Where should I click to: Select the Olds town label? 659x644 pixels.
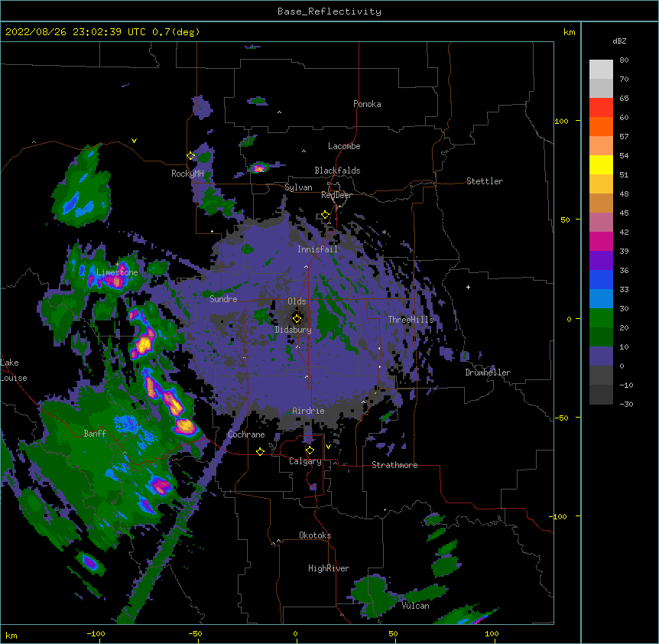click(297, 301)
